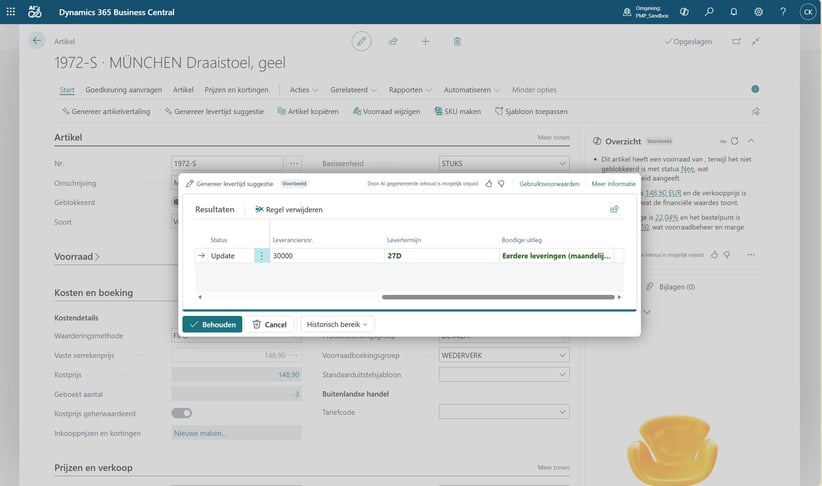Open row options three dots for Update row
822x486 pixels.
tap(262, 255)
